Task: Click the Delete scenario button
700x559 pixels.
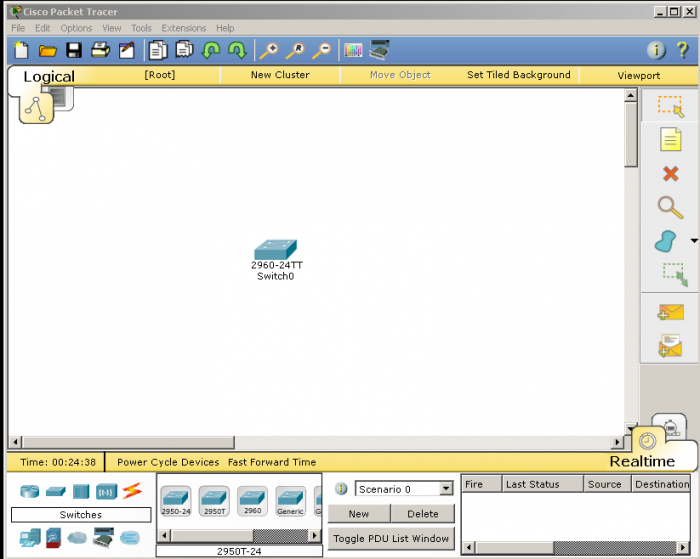Action: [x=423, y=514]
